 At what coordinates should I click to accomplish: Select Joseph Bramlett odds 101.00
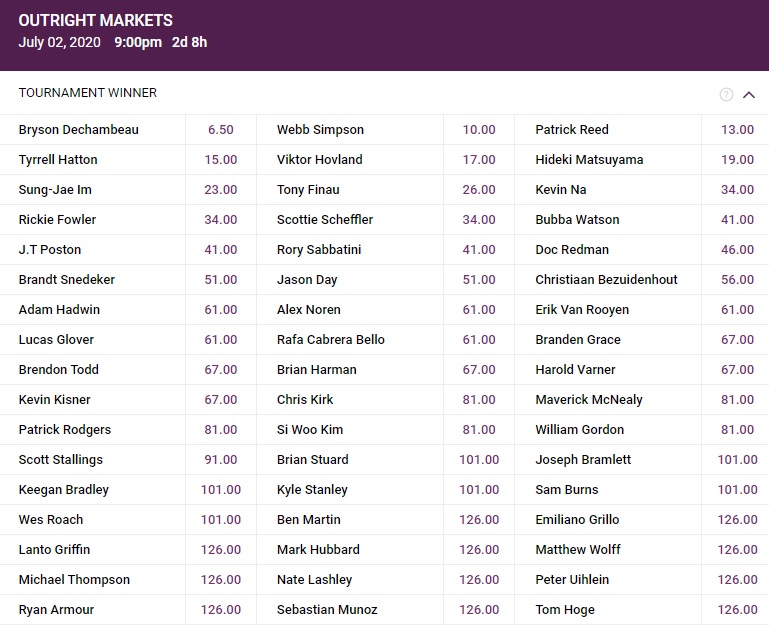tap(737, 459)
